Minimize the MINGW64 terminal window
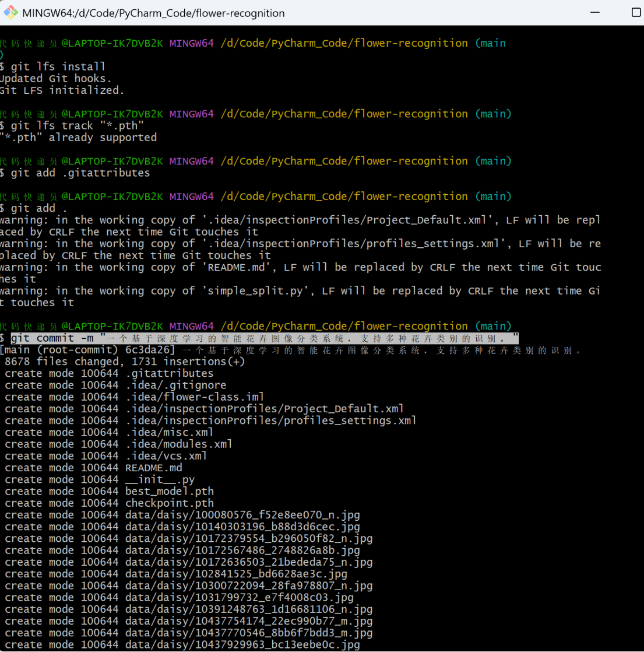 coord(594,13)
